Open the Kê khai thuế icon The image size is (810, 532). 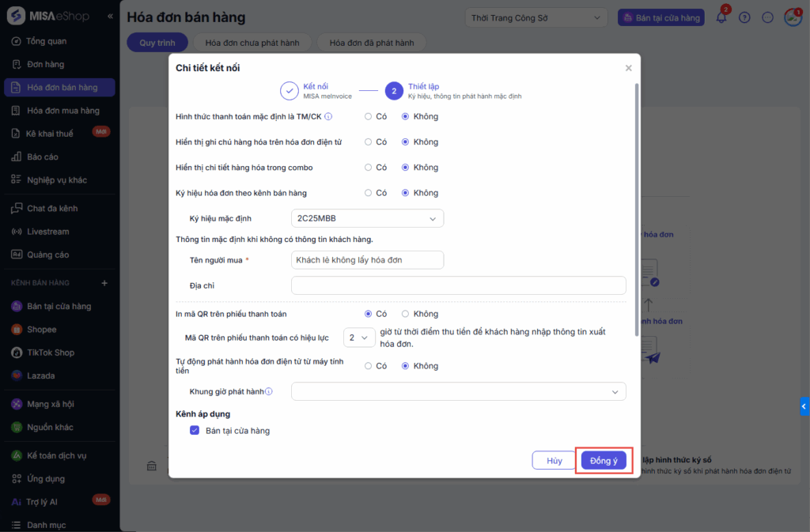(16, 134)
